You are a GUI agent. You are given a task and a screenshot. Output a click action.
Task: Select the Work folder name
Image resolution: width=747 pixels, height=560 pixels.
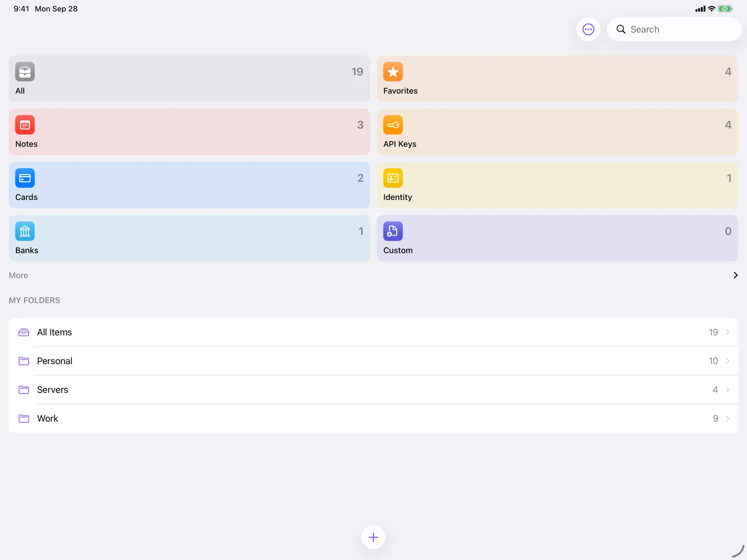[x=48, y=419]
